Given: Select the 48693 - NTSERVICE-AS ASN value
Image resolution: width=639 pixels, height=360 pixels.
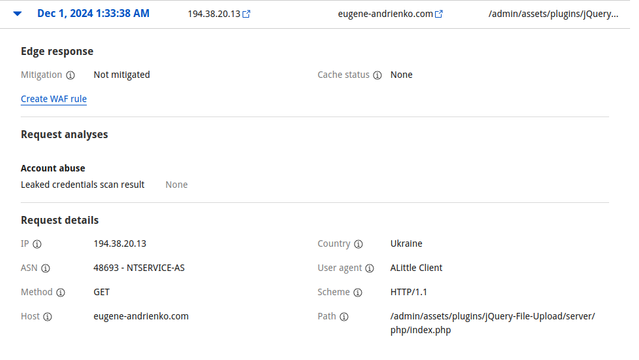Looking at the screenshot, I should [x=139, y=268].
